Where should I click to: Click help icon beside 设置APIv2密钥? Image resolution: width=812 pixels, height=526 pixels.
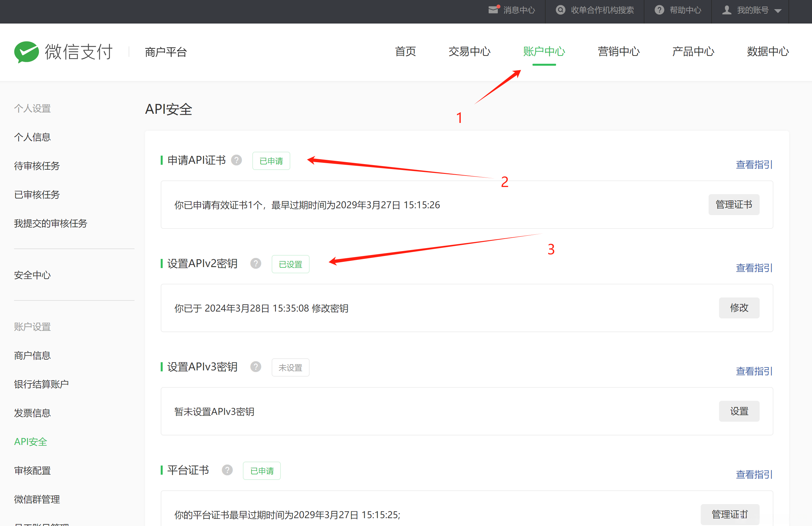256,263
